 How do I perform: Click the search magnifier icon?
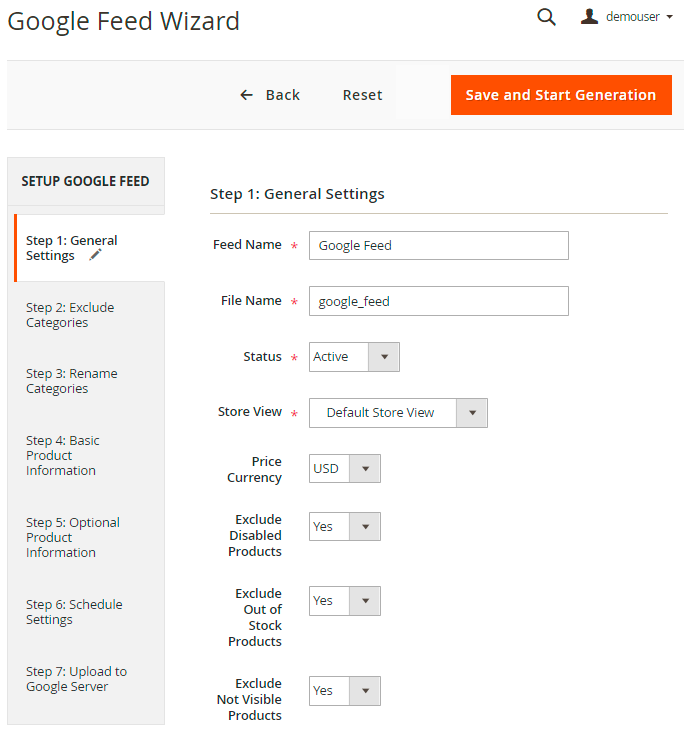[x=546, y=17]
